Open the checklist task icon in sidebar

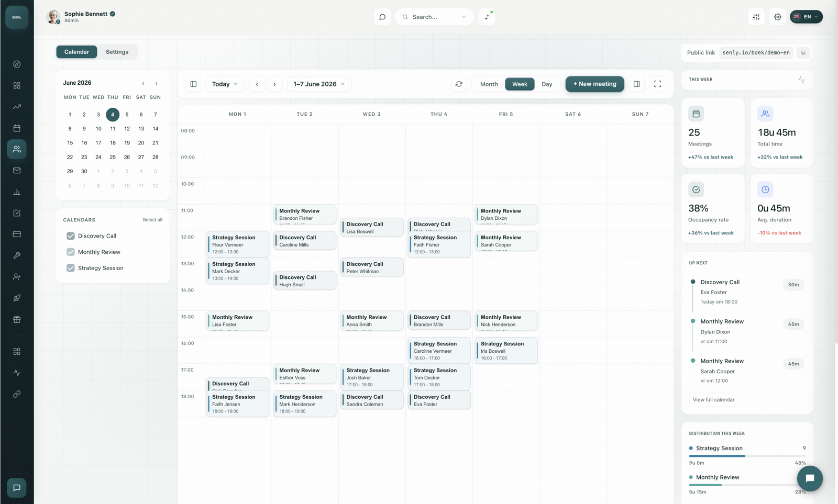point(17,213)
